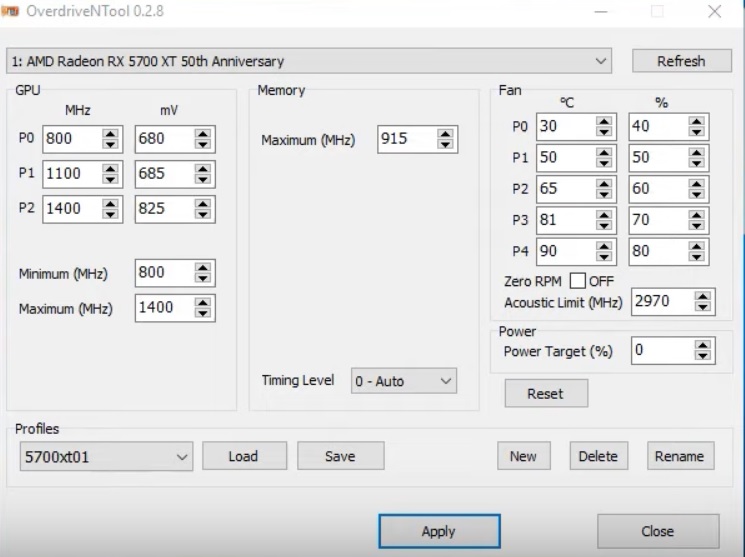This screenshot has height=557, width=745.
Task: Increase Fan P0 temperature with up arrow
Action: 604,122
